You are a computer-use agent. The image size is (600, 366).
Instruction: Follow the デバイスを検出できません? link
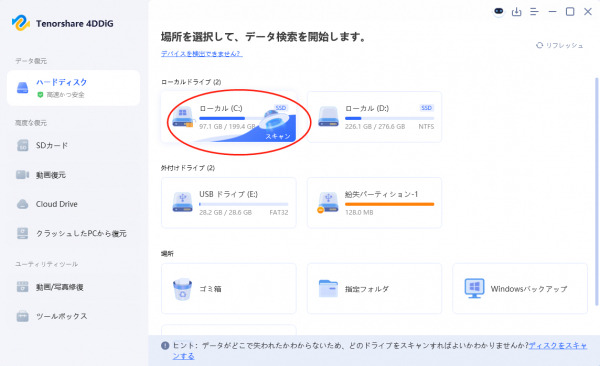201,54
